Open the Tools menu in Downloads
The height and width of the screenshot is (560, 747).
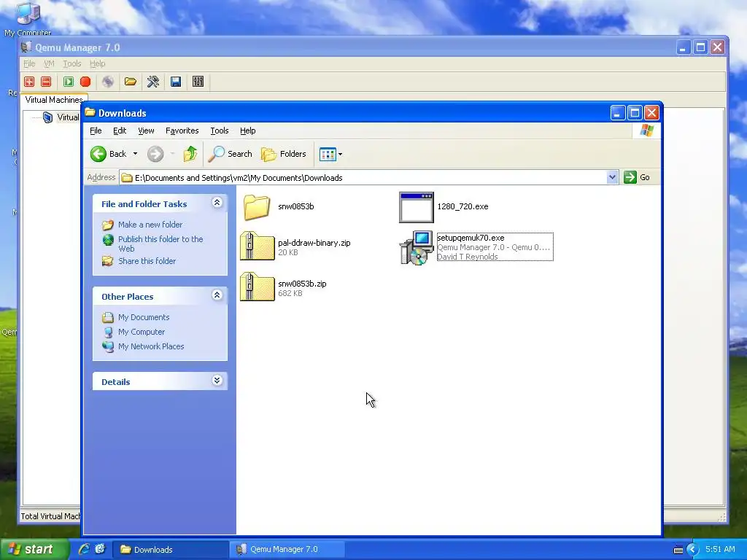pyautogui.click(x=220, y=131)
